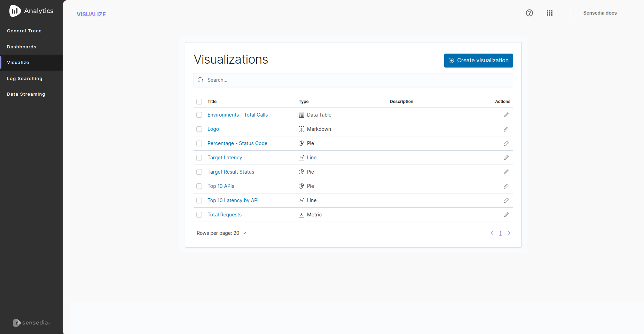This screenshot has height=334, width=644.
Task: Check the Percentage - Status Code row checkbox
Action: tap(199, 143)
